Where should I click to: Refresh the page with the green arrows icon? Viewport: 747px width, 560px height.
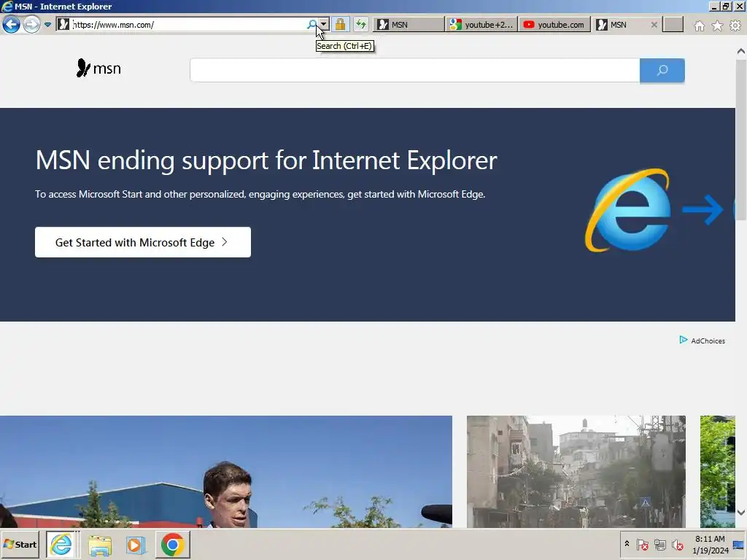[361, 24]
